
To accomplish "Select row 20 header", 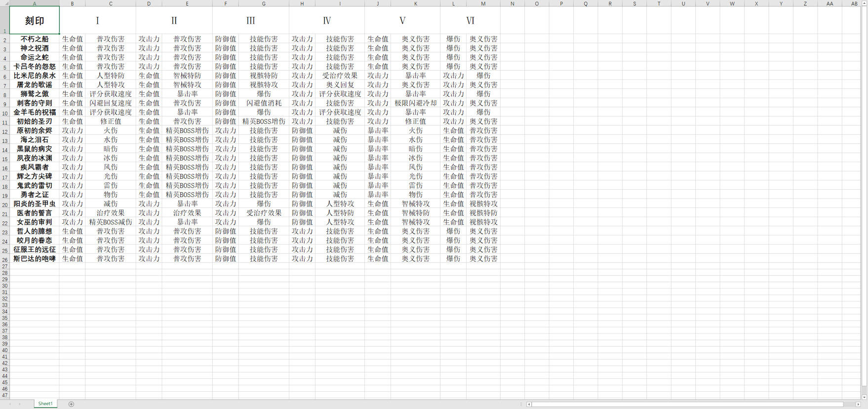I will tap(5, 204).
